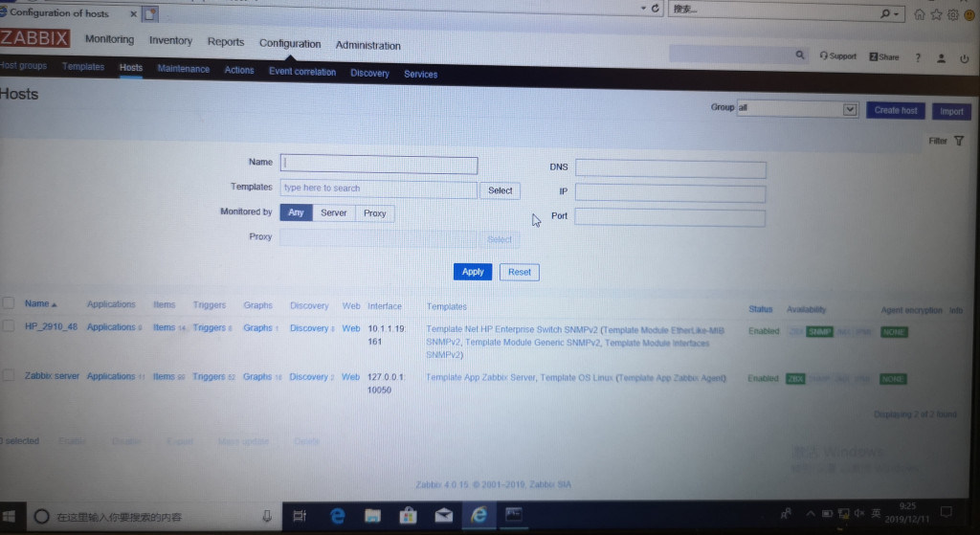The width and height of the screenshot is (980, 535).
Task: Open the Support link in header
Action: (x=837, y=56)
